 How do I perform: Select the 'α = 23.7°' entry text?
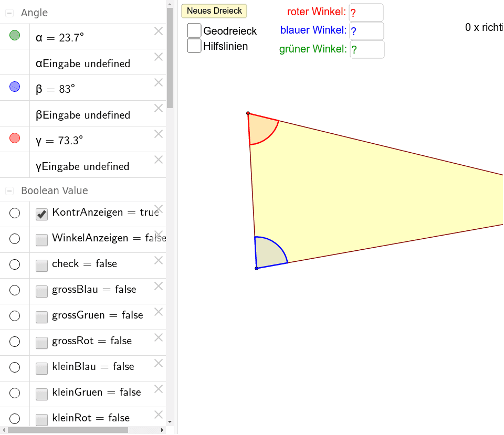coord(60,38)
